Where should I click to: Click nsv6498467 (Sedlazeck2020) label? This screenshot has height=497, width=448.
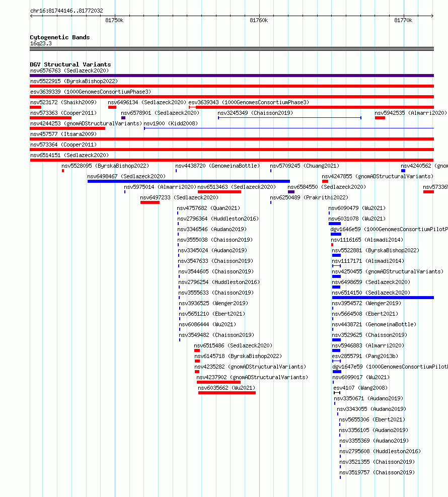coord(126,176)
